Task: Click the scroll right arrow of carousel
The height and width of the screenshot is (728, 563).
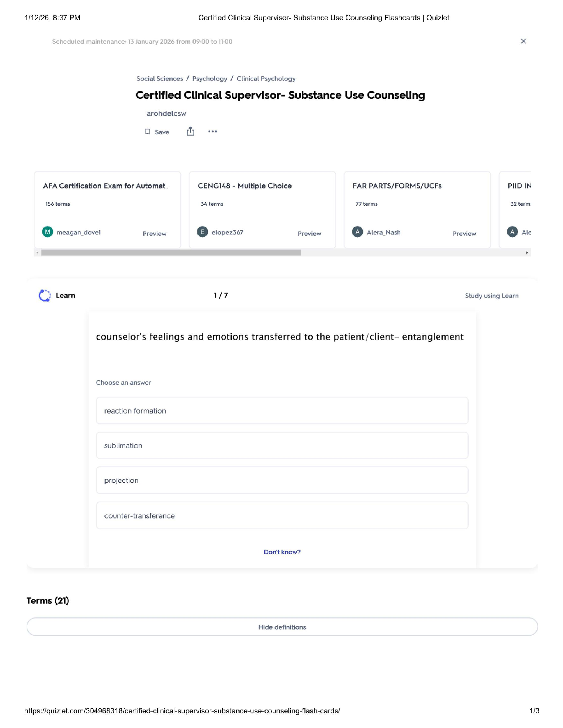Action: point(527,253)
